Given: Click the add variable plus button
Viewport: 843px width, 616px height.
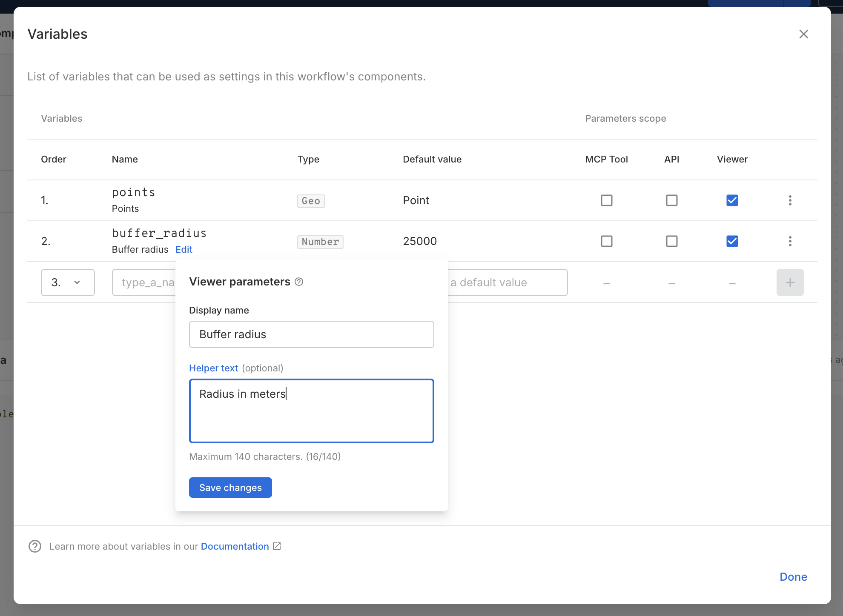Looking at the screenshot, I should click(790, 282).
